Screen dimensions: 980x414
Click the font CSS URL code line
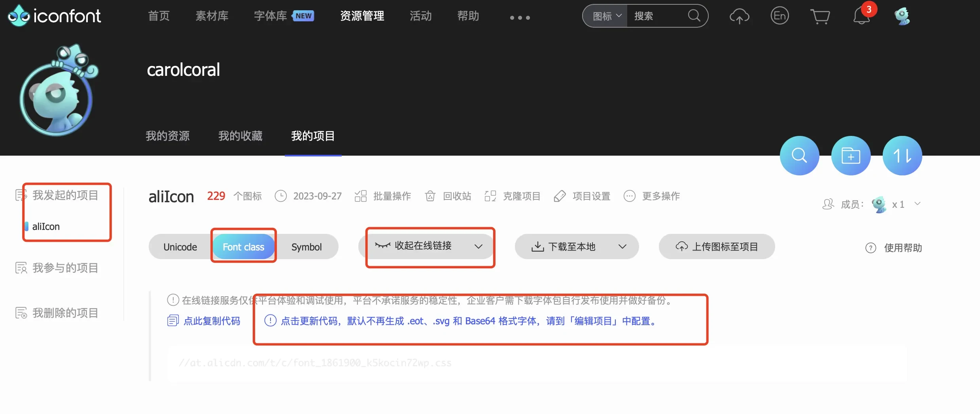[x=315, y=363]
